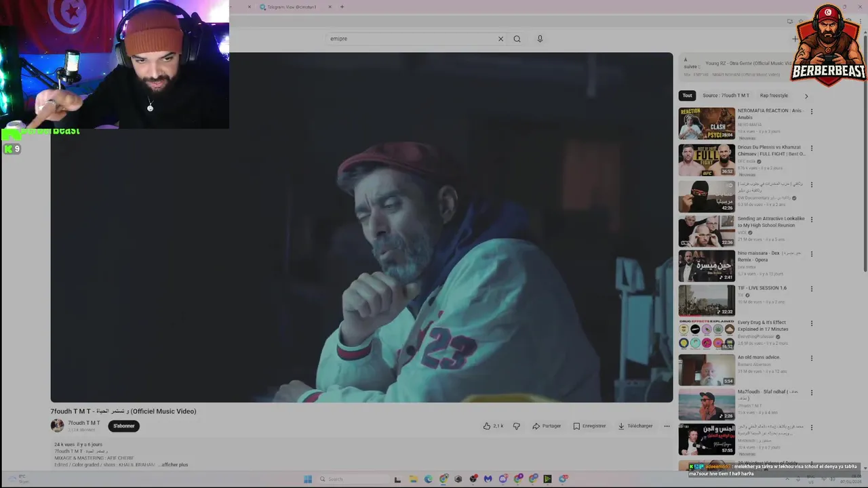Screen dimensions: 868x488
Task: Select the Rap freestyle chip
Action: point(774,96)
